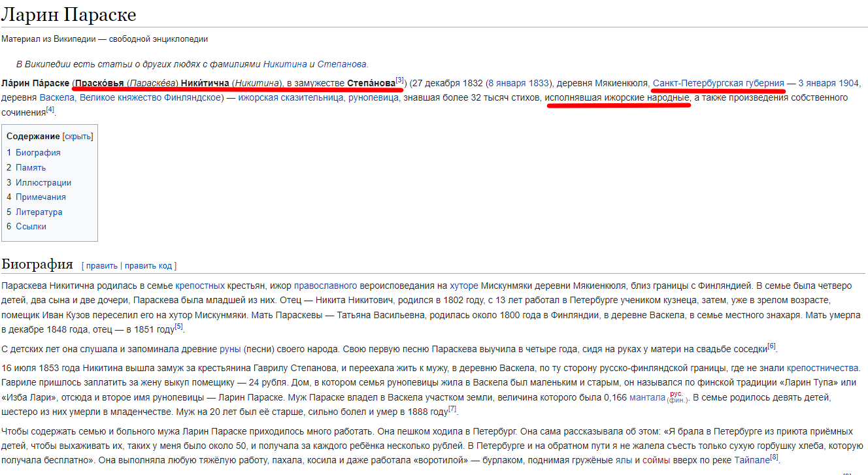Viewport: 868px width, 475px height.
Task: Follow the «мантала» link
Action: 646,397
